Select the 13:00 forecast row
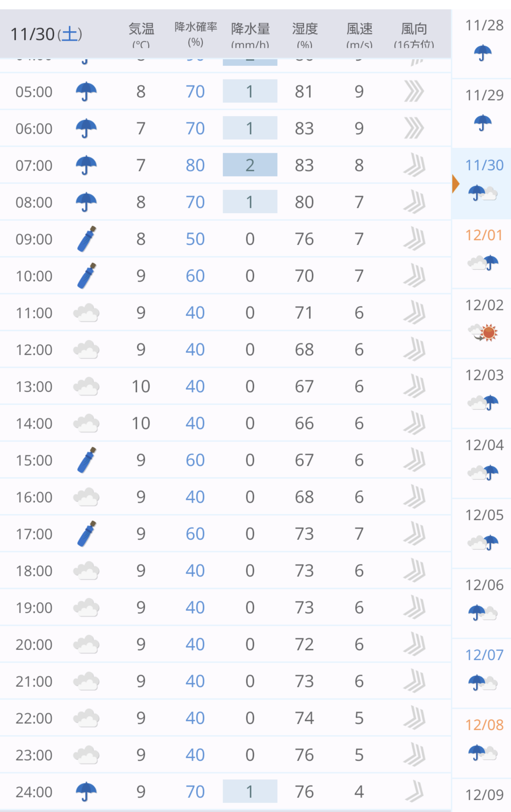Image resolution: width=511 pixels, height=812 pixels. pos(225,386)
